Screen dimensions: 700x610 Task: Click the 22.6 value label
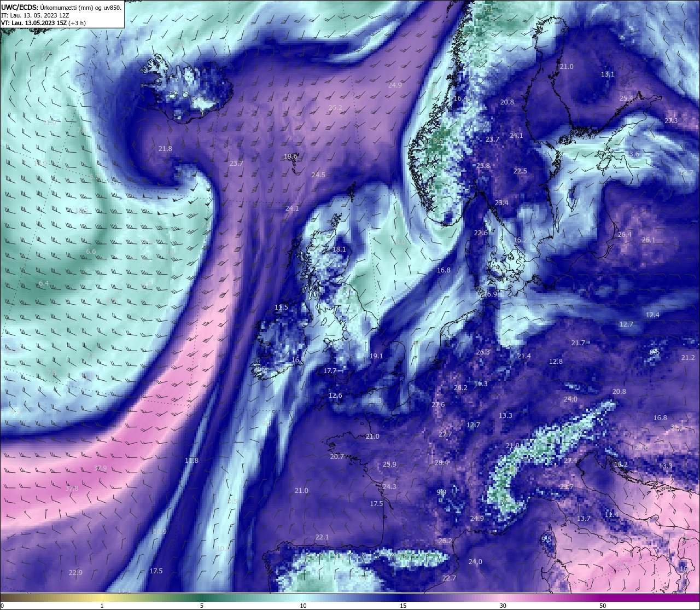coord(481,233)
